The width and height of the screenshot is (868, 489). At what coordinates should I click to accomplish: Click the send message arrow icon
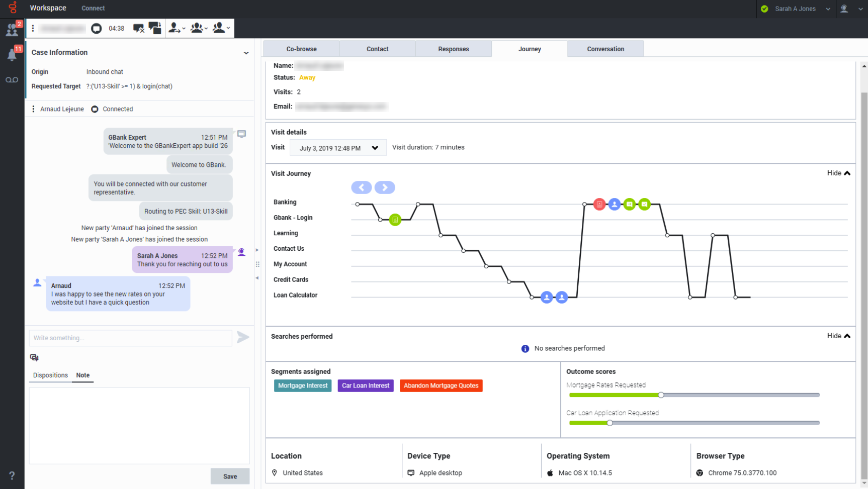tap(243, 337)
